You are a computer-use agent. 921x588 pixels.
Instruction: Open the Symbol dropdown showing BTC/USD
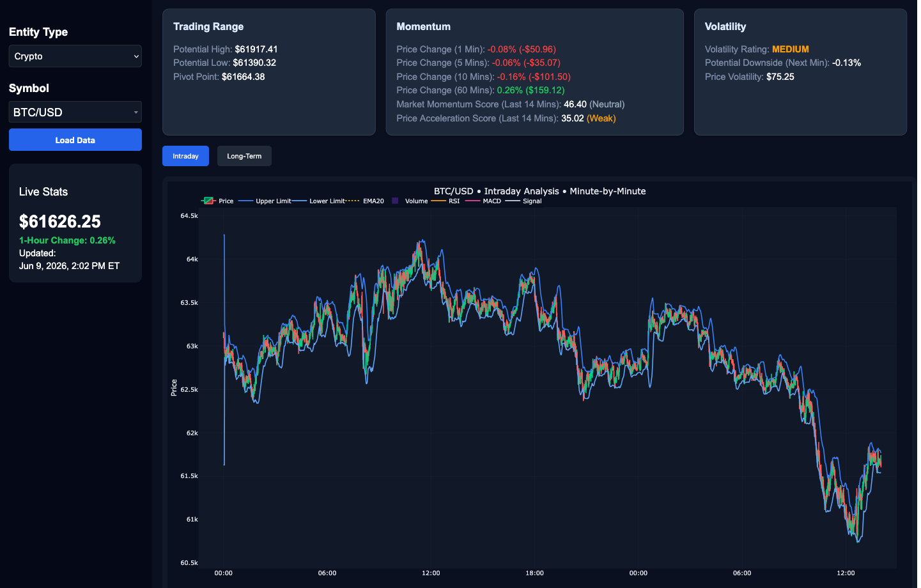pos(75,112)
